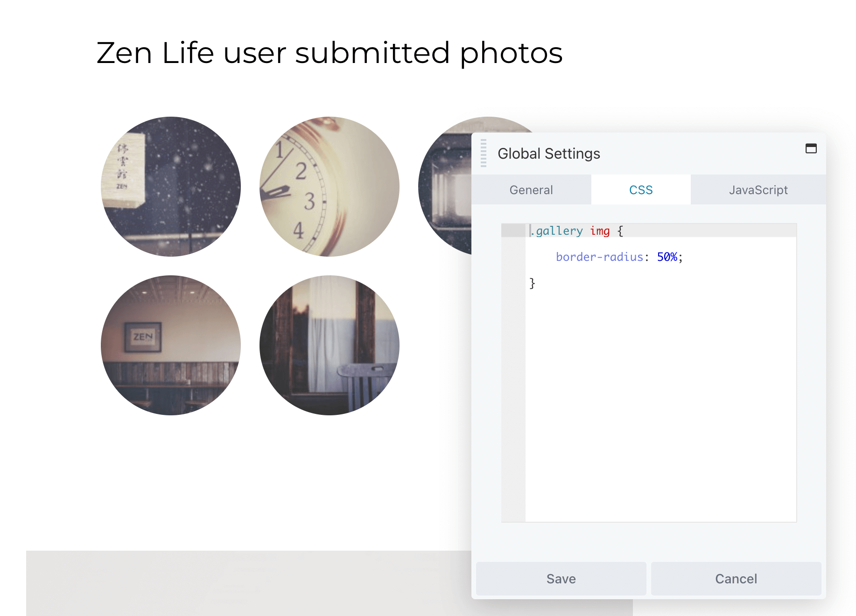Click the clock face photo
Viewport: 856px width, 616px height.
[330, 187]
